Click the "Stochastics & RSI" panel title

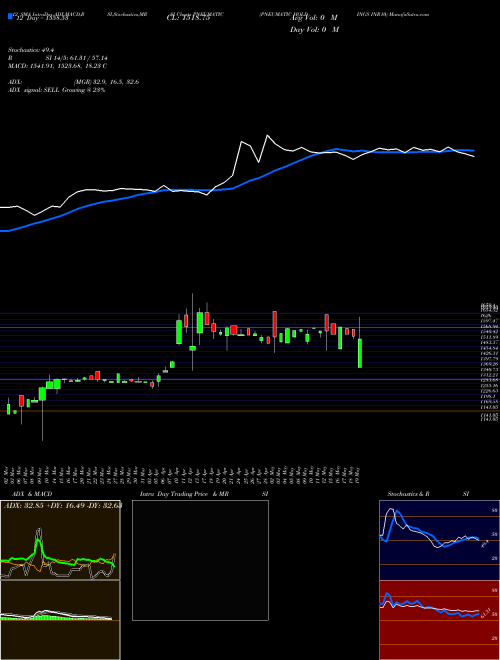tap(428, 494)
